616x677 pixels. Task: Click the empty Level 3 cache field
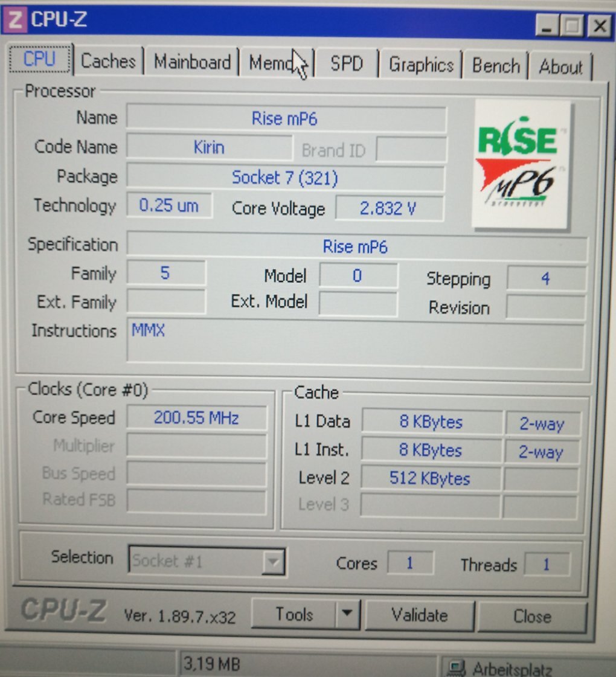430,505
